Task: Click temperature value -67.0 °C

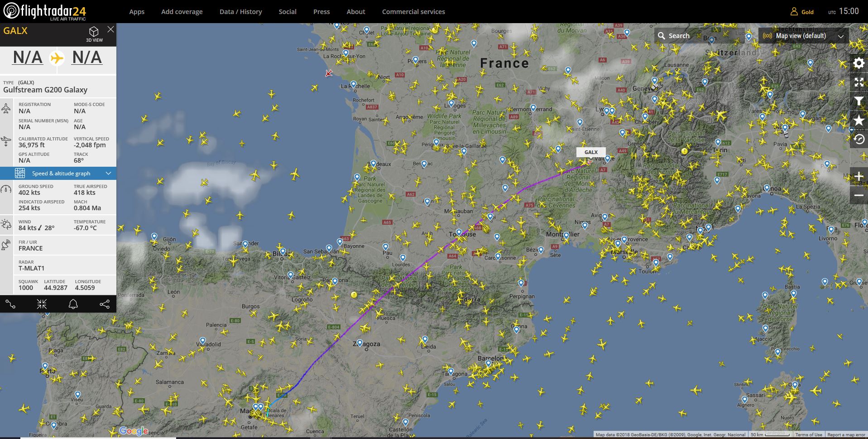Action: coord(85,228)
